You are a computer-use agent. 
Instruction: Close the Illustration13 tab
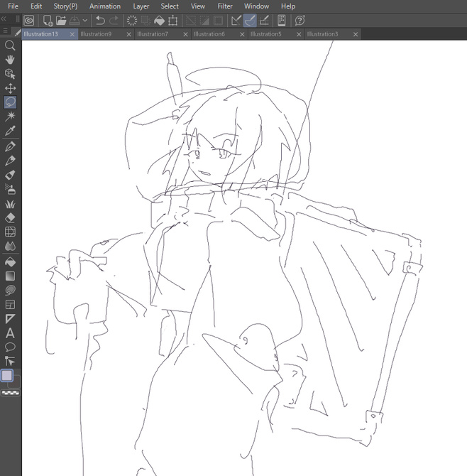72,34
